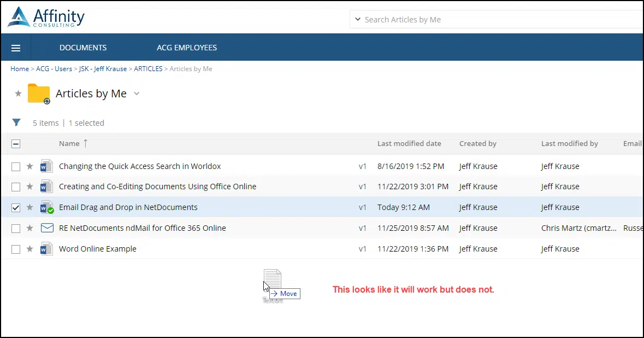Screen dimensions: 644x338
Task: Open the search scope dropdown chevron
Action: click(x=358, y=19)
